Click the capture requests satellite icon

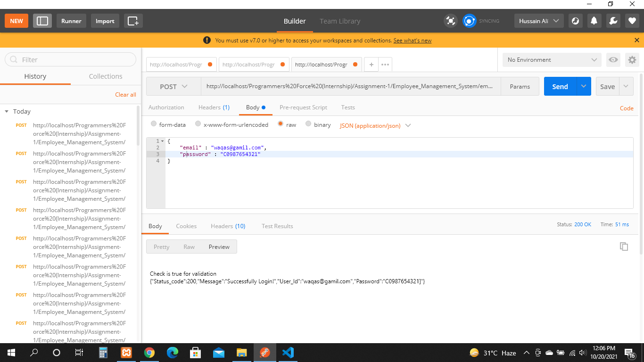[450, 21]
